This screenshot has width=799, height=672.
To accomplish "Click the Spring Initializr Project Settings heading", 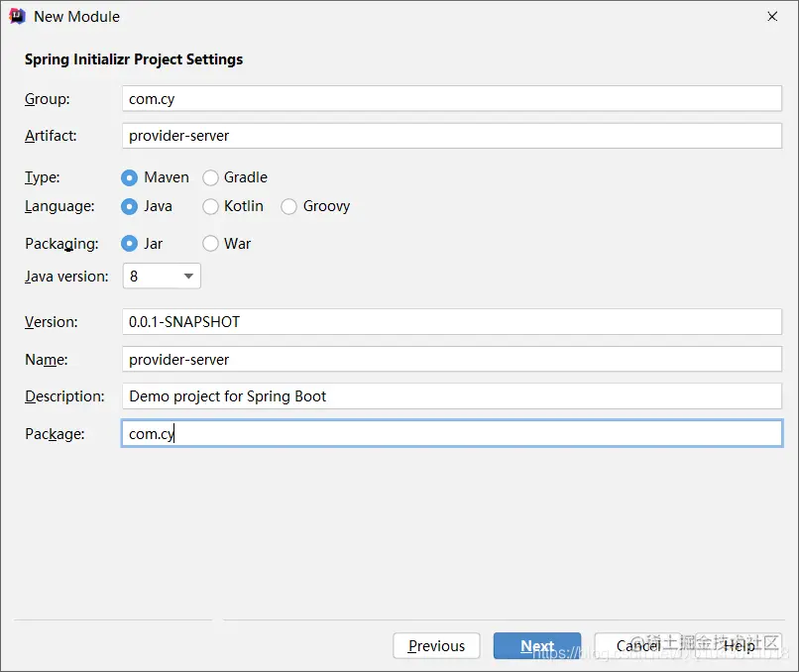I will pyautogui.click(x=134, y=59).
